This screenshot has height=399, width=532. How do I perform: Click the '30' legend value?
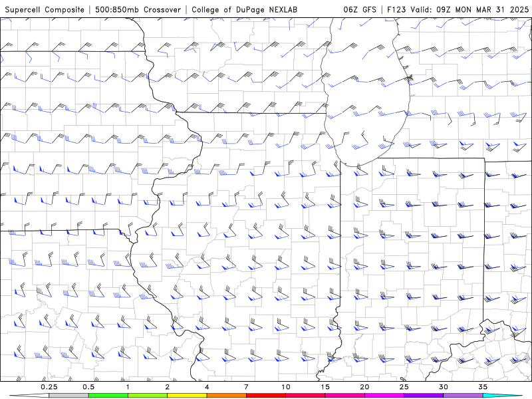click(443, 387)
